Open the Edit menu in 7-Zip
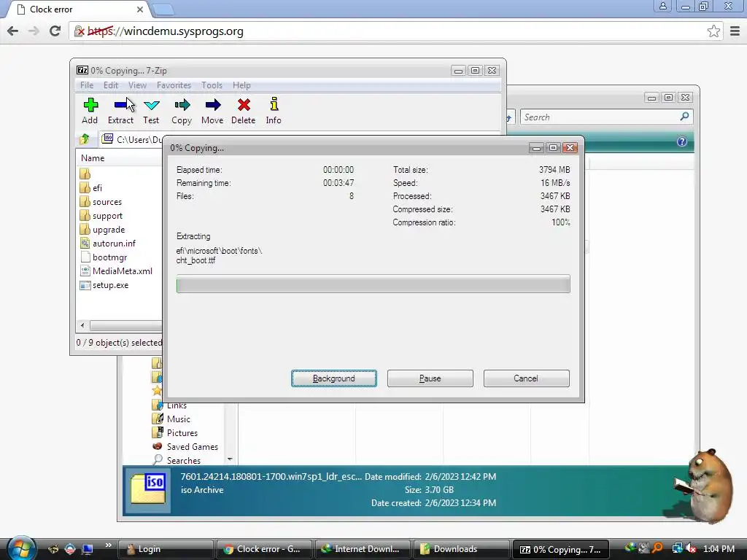This screenshot has width=747, height=560. pos(111,85)
